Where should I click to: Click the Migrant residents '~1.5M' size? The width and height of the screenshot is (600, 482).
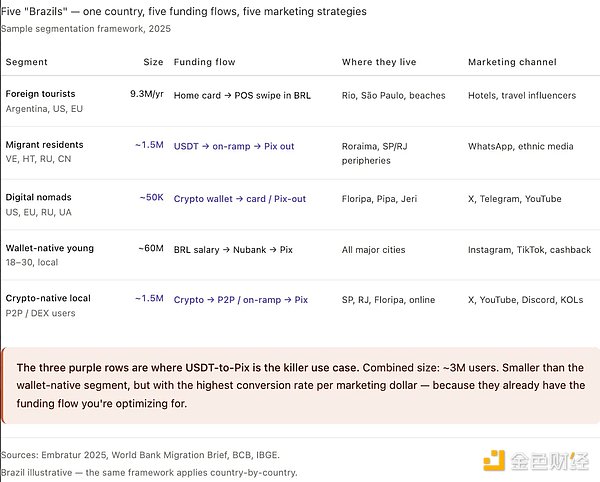point(149,145)
